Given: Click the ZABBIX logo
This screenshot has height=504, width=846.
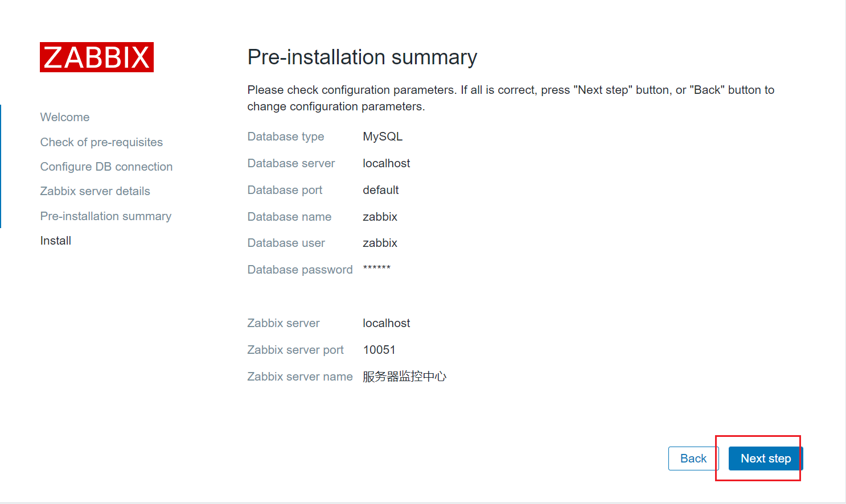Looking at the screenshot, I should 97,57.
